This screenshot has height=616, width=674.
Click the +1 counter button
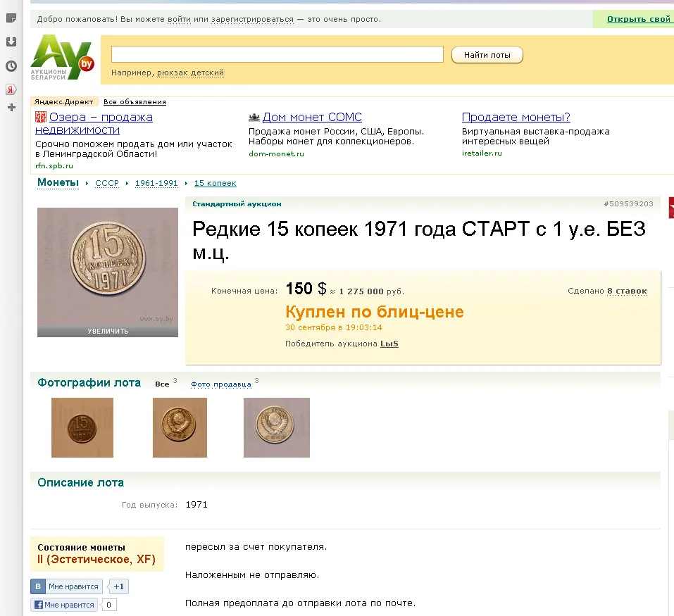click(118, 586)
